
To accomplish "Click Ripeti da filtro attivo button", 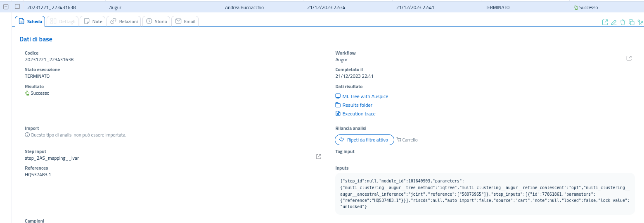I will (364, 140).
